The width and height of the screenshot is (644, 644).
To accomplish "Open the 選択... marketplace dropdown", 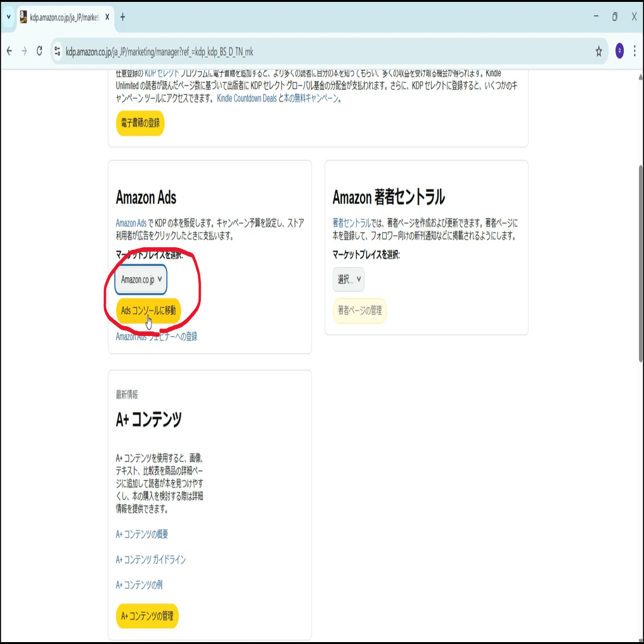I will click(x=348, y=280).
